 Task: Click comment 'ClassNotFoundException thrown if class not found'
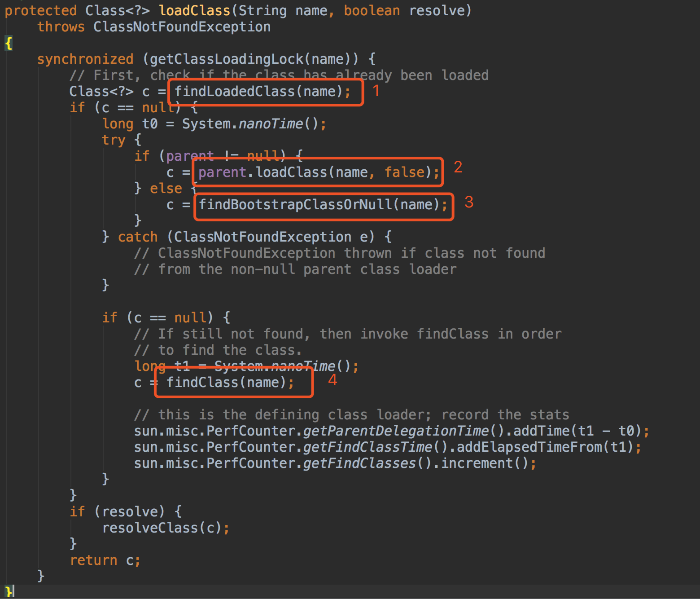pos(340,253)
